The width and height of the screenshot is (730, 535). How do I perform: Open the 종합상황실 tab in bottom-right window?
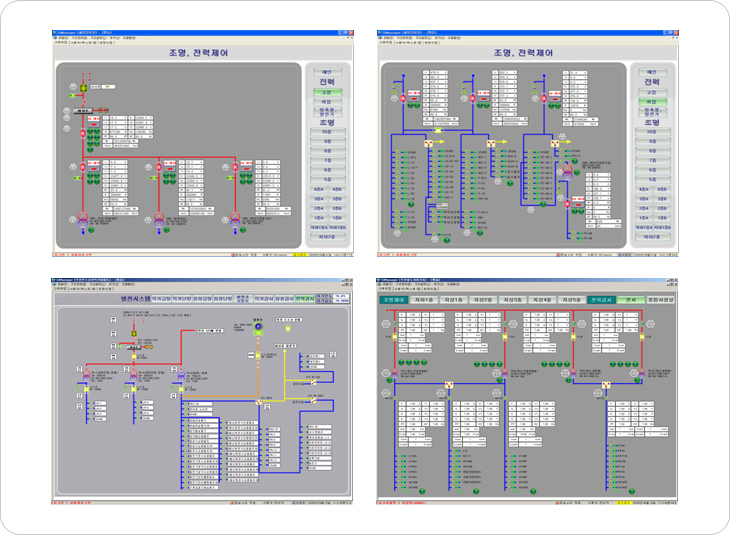tap(661, 299)
